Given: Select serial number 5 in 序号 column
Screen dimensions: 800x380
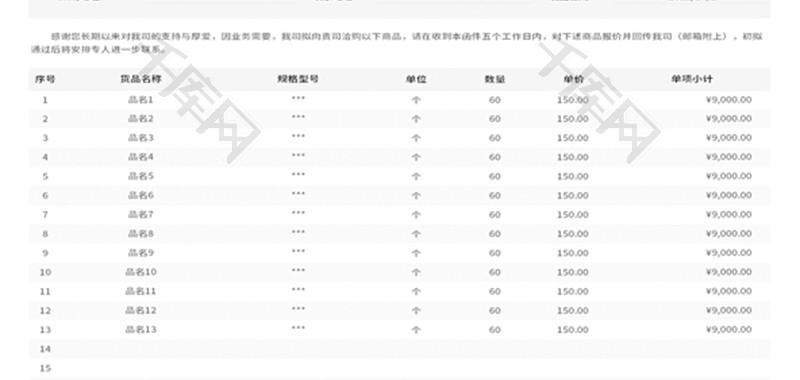Looking at the screenshot, I should coord(45,176).
